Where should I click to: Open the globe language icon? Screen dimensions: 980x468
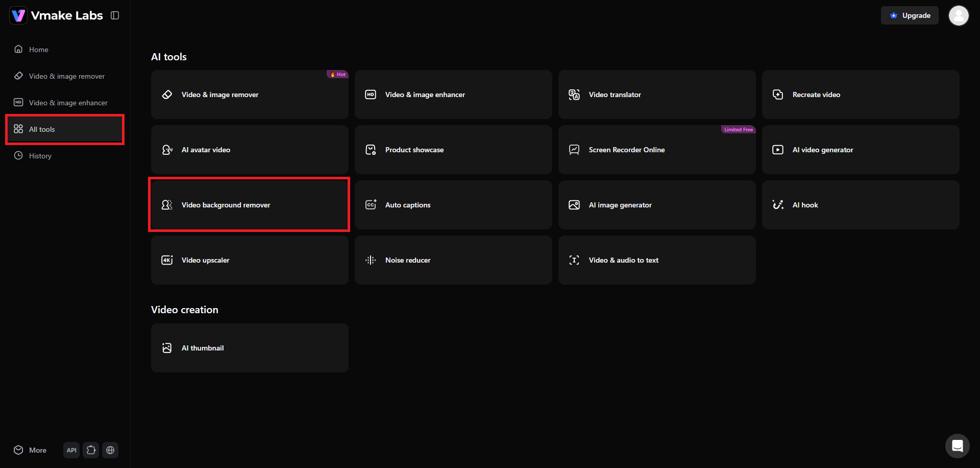pos(110,450)
